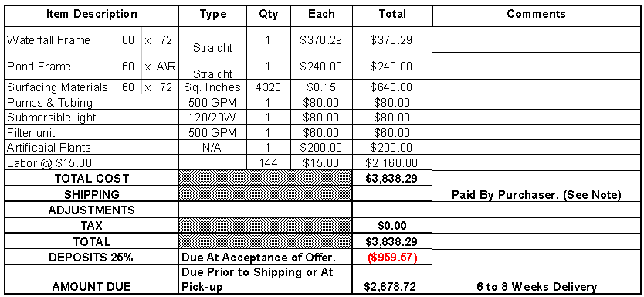Viewport: 644px width, 297px height.
Task: Select the Item Description column header
Action: point(92,15)
